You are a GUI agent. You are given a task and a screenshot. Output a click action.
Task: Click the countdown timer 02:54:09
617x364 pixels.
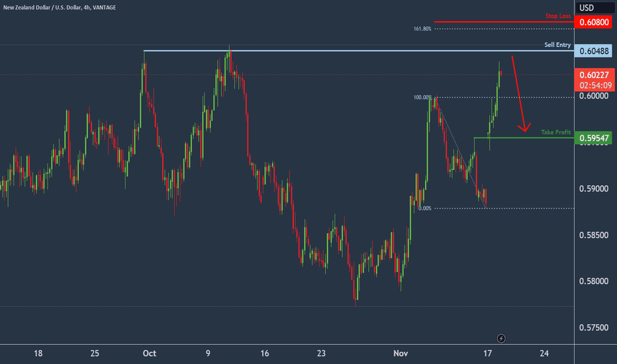(x=595, y=85)
